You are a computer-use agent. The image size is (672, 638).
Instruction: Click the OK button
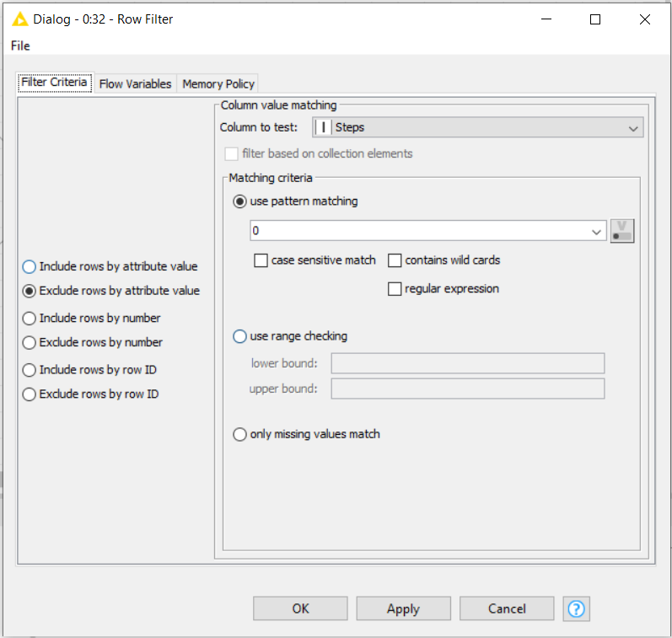click(x=300, y=609)
